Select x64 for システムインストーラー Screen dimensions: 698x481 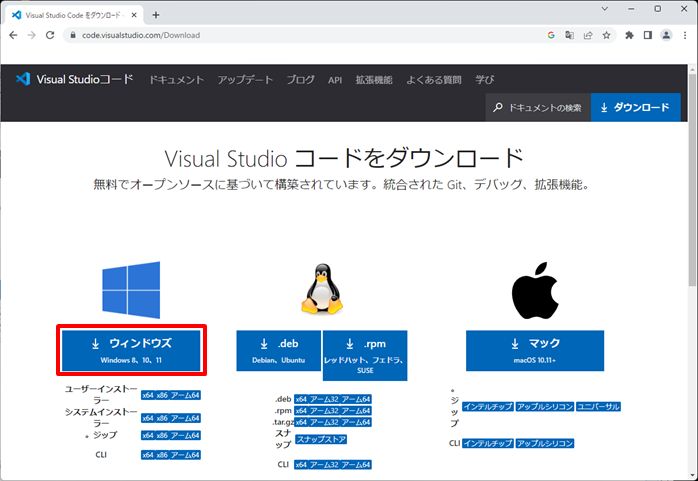pyautogui.click(x=148, y=418)
